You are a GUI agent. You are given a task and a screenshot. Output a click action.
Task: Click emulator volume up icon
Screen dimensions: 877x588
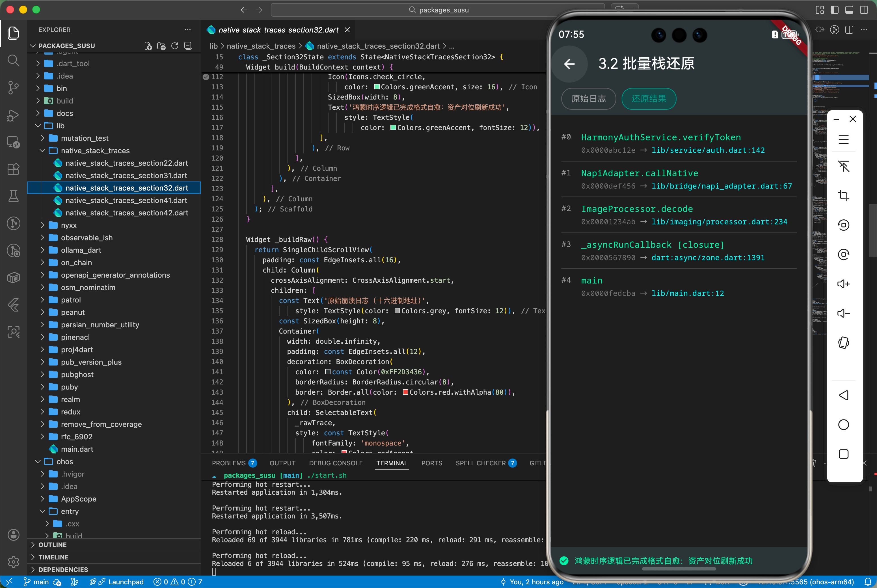click(x=843, y=284)
